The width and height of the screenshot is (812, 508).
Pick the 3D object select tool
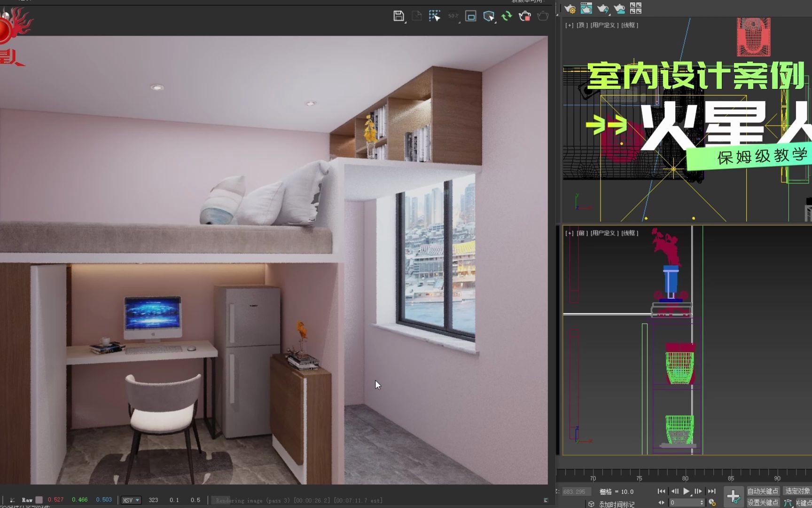pos(489,16)
